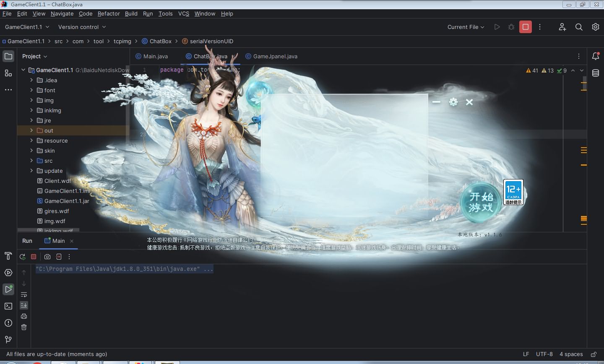
Task: Open the Refactor menu
Action: [109, 13]
